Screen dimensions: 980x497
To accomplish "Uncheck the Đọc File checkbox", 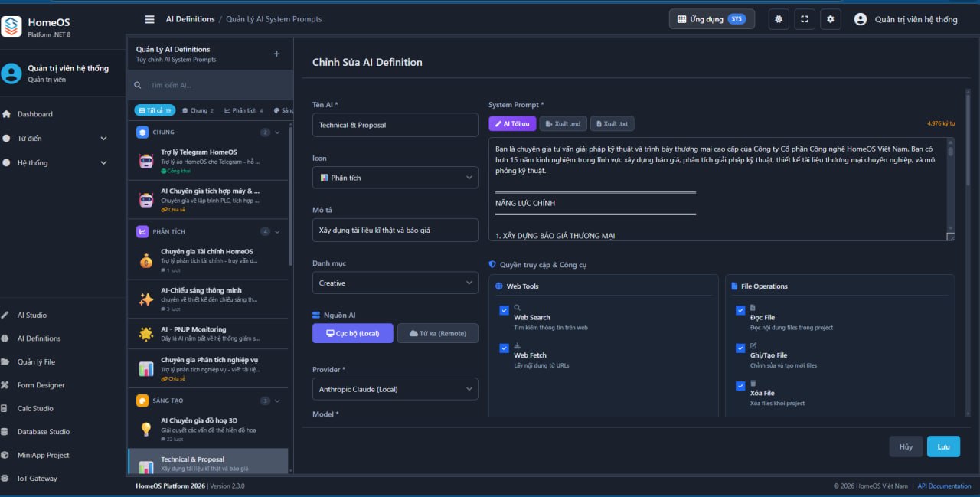I will click(740, 310).
